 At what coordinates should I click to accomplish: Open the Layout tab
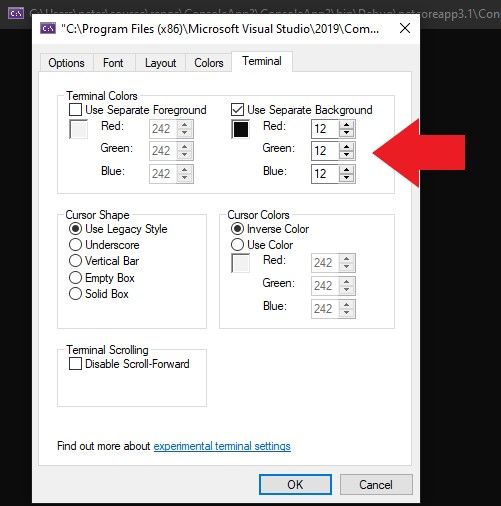160,63
